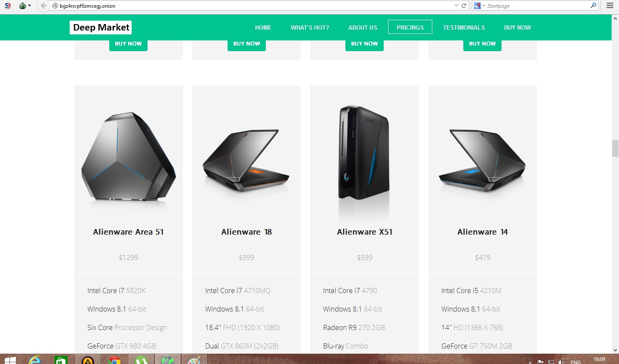This screenshot has width=619, height=364.
Task: Click the S! toolbar icon
Action: click(7, 6)
